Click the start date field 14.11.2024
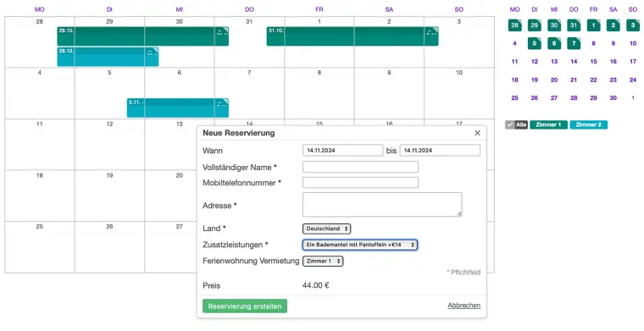 pyautogui.click(x=343, y=150)
